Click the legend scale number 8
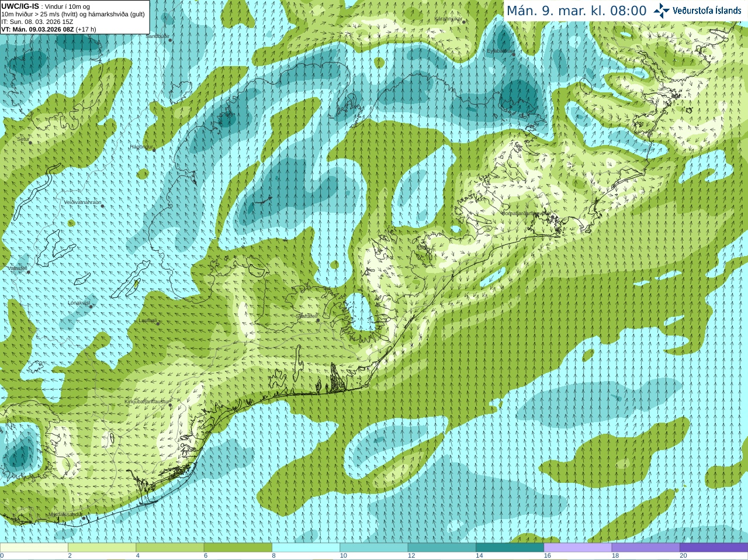 point(273,556)
